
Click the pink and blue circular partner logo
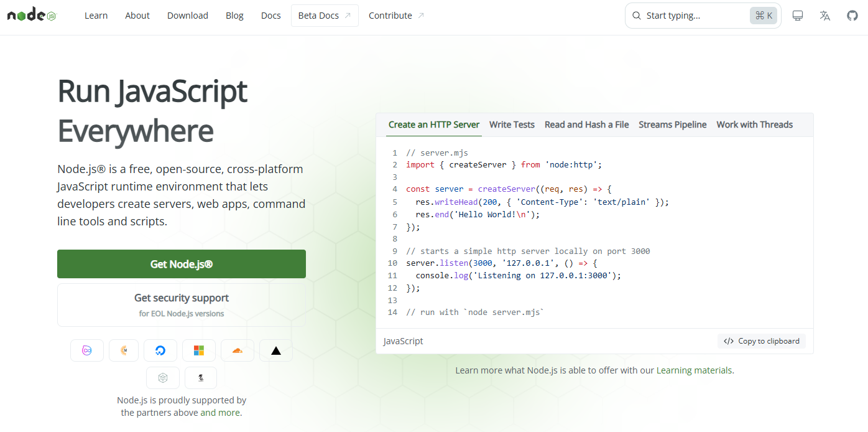pos(87,350)
